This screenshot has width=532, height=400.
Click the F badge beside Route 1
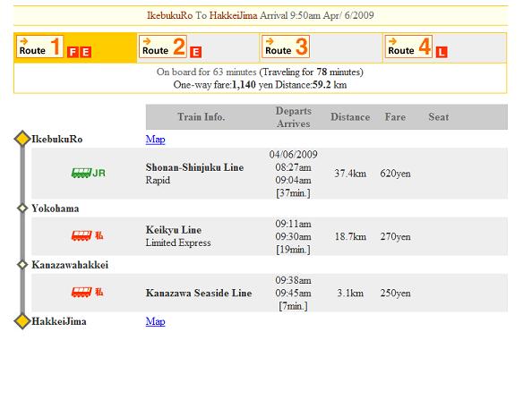coord(73,52)
